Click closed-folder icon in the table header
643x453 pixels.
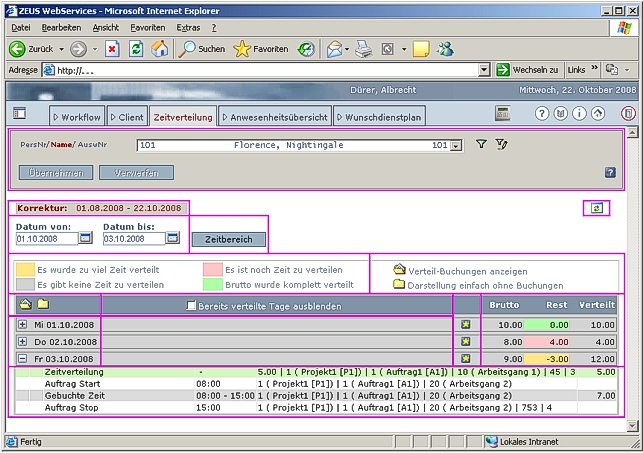click(x=43, y=304)
